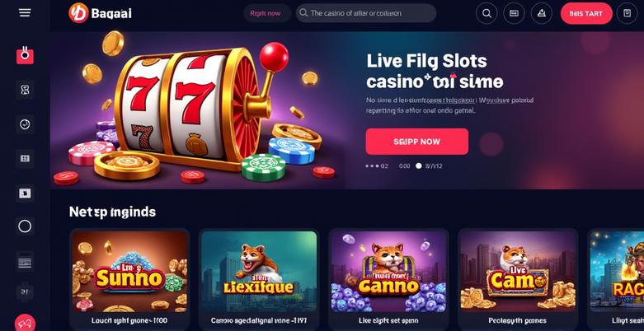This screenshot has height=331, width=644.
Task: Focus the casino search input field
Action: point(366,13)
